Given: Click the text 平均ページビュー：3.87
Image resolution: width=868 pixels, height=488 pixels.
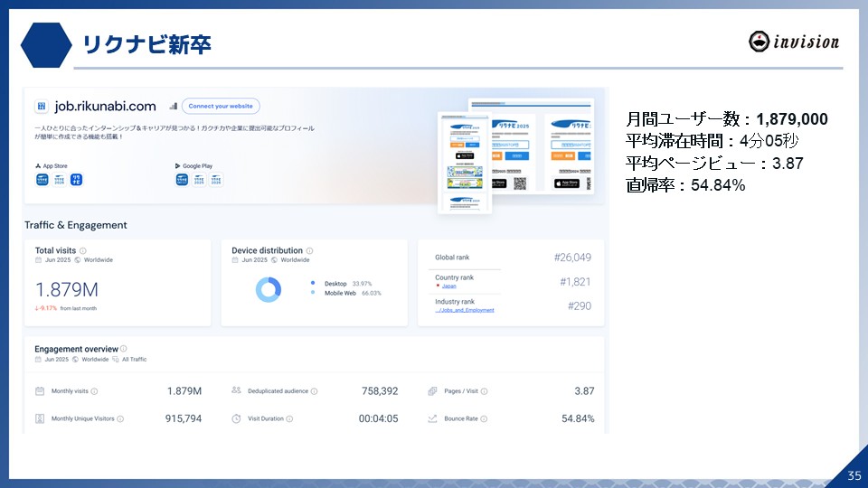Looking at the screenshot, I should click(x=714, y=164).
